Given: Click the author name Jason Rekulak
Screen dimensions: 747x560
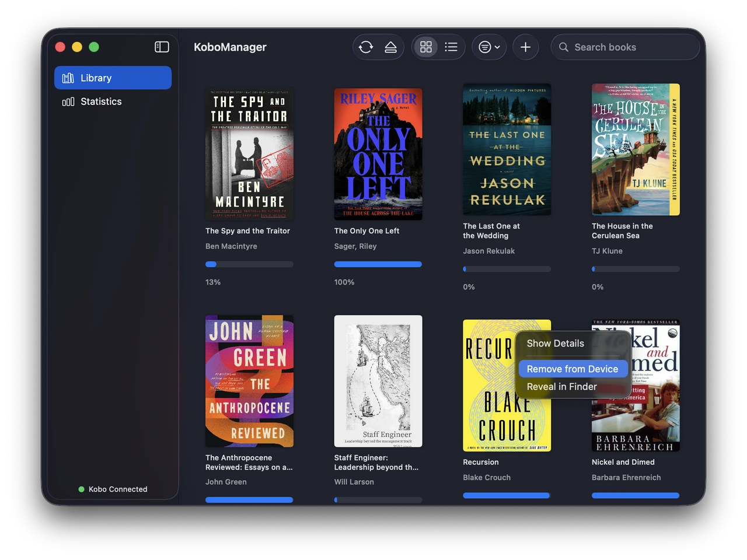Looking at the screenshot, I should pyautogui.click(x=489, y=251).
